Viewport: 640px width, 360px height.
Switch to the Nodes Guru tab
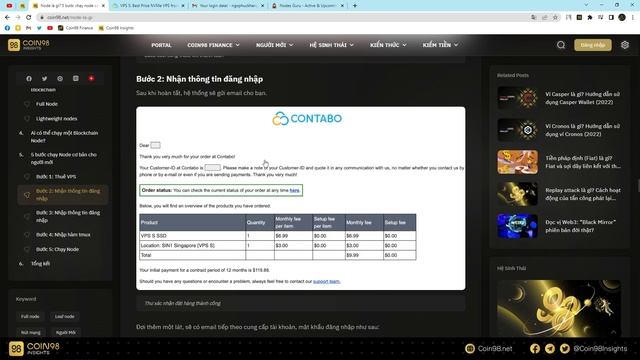[307, 6]
